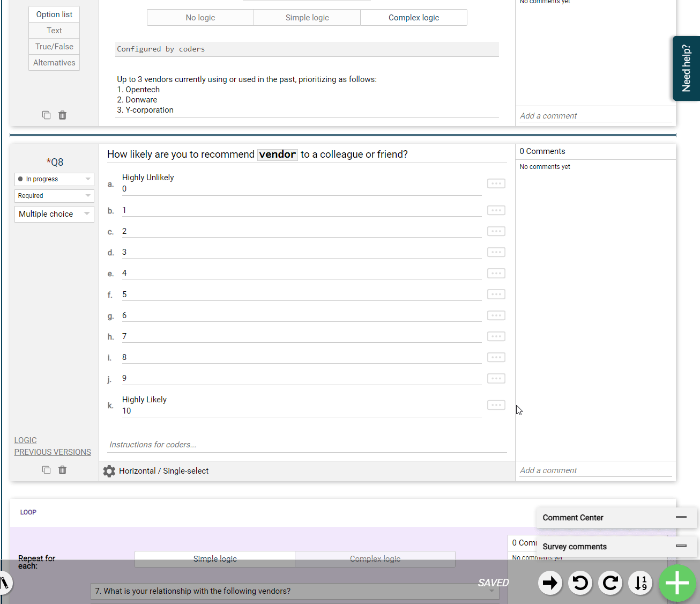Image resolution: width=700 pixels, height=604 pixels.
Task: Open the 'Multiple choice' question type dropdown
Action: [54, 214]
